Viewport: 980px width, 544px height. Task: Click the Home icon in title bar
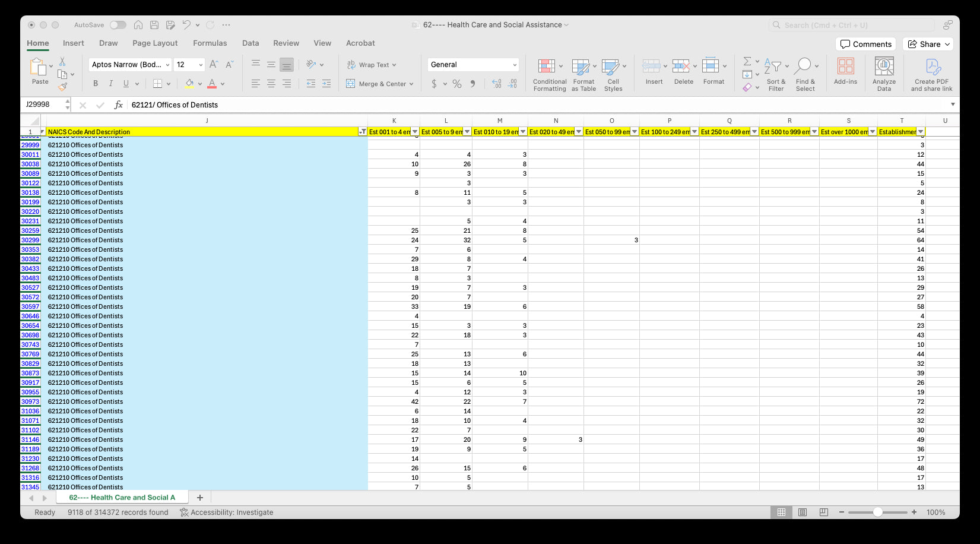pos(138,25)
